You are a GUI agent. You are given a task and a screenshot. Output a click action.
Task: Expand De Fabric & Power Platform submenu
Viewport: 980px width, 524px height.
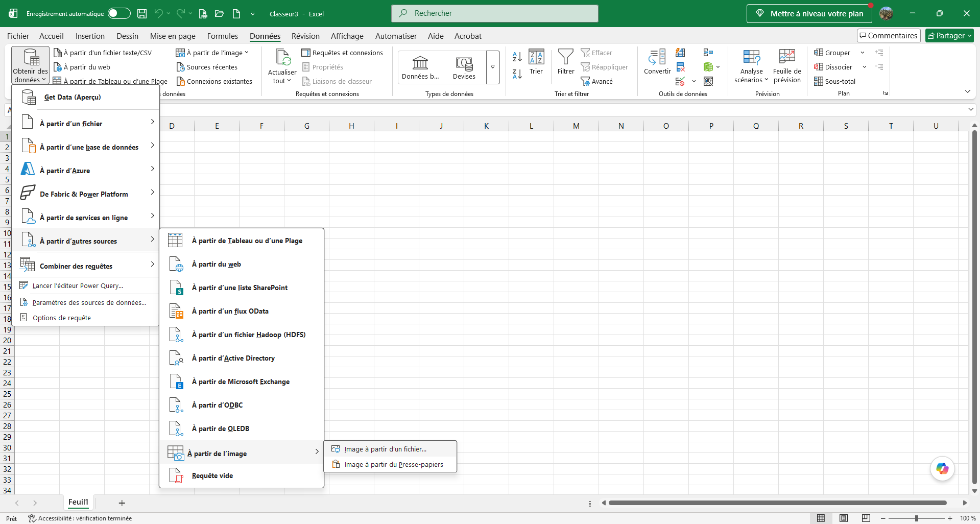tap(85, 194)
